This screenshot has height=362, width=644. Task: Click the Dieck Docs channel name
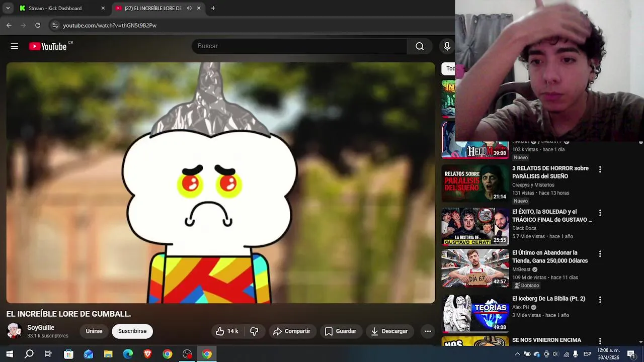pos(524,228)
